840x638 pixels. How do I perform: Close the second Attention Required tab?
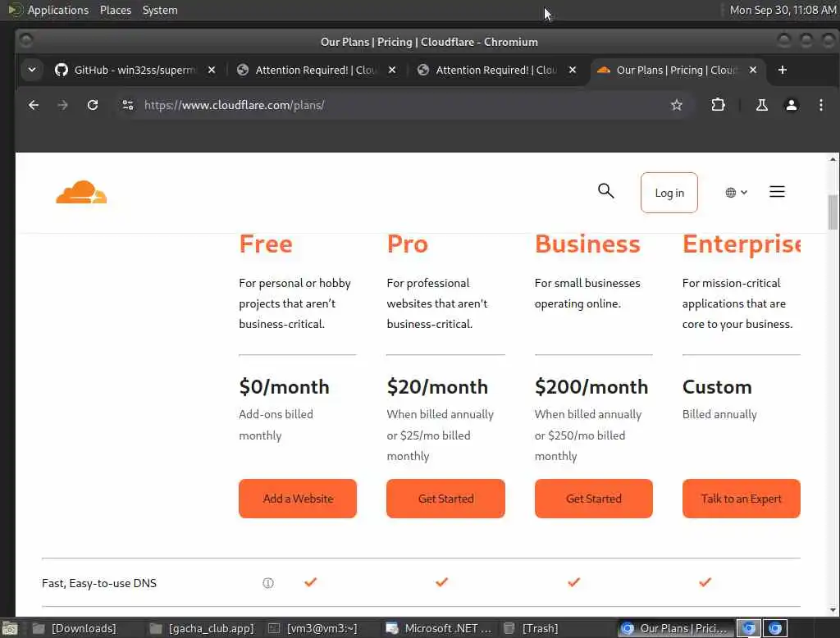[x=572, y=71]
